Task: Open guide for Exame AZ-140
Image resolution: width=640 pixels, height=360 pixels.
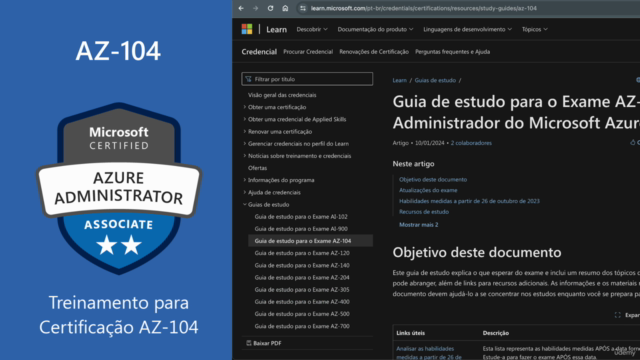Action: [302, 265]
